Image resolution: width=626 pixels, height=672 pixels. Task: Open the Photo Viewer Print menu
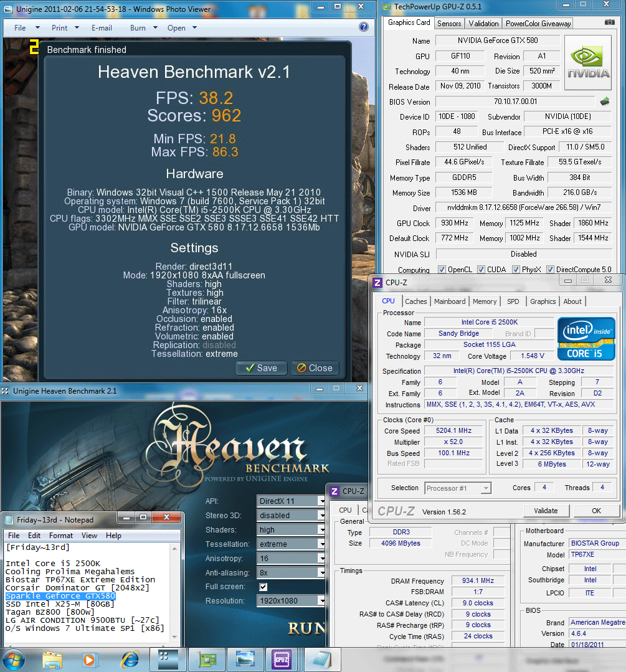click(65, 28)
